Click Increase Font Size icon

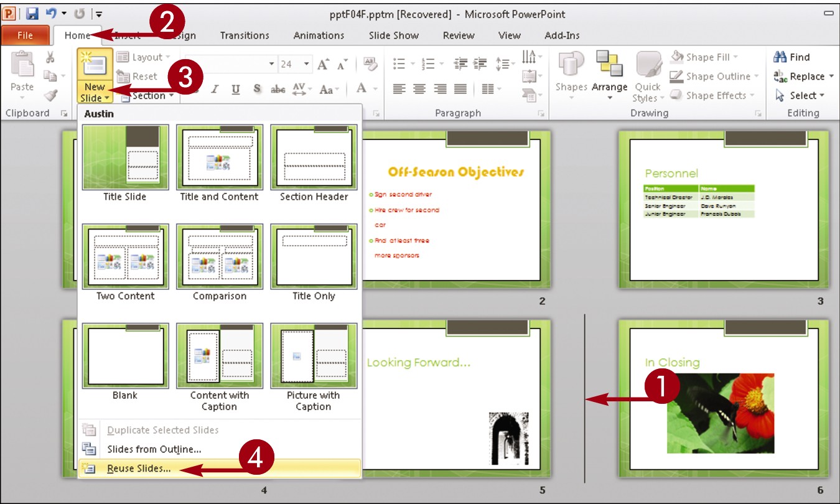[322, 64]
